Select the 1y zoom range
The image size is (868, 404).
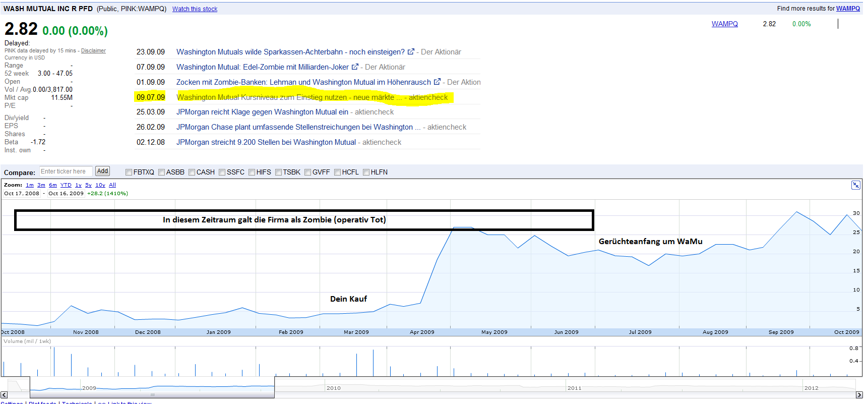point(79,185)
